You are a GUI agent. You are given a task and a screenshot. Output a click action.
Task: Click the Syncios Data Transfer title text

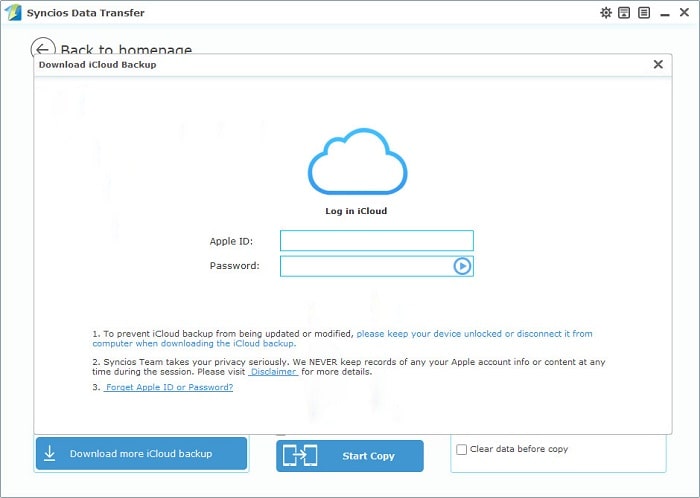click(x=85, y=13)
